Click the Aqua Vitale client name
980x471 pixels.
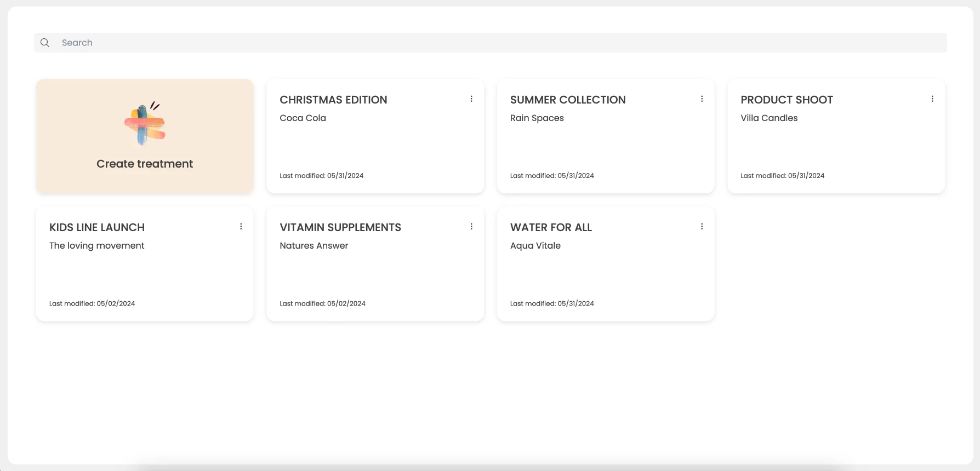pos(535,245)
